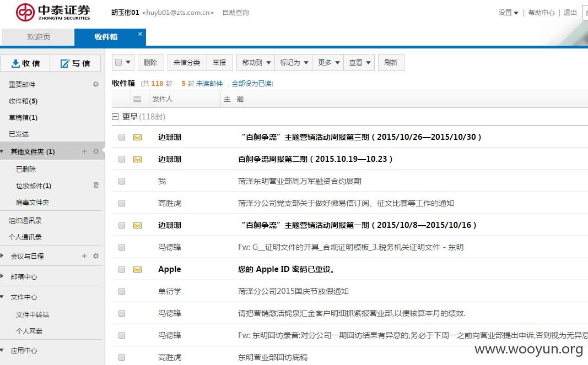
Task: Click 全部设为已读 link
Action: (252, 84)
